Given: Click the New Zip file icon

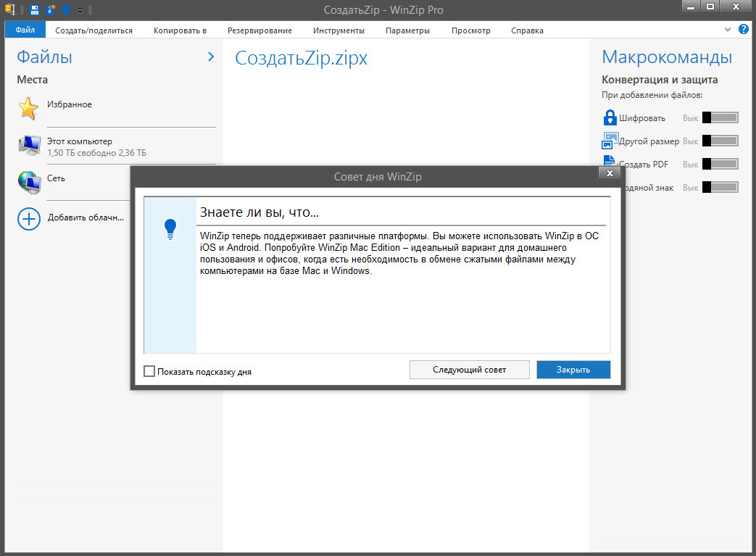Looking at the screenshot, I should pyautogui.click(x=51, y=9).
